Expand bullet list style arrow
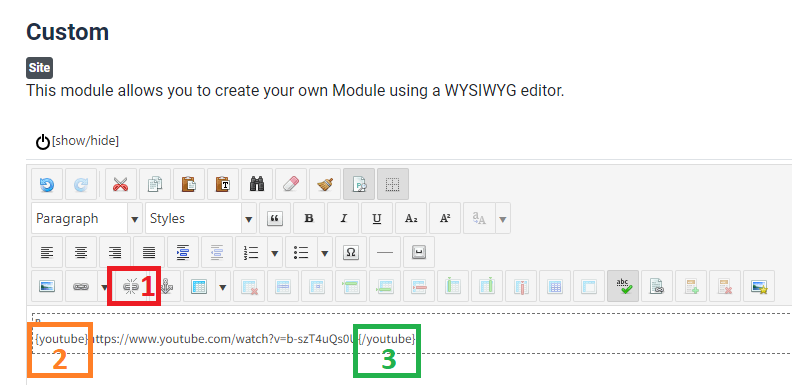 pyautogui.click(x=325, y=253)
